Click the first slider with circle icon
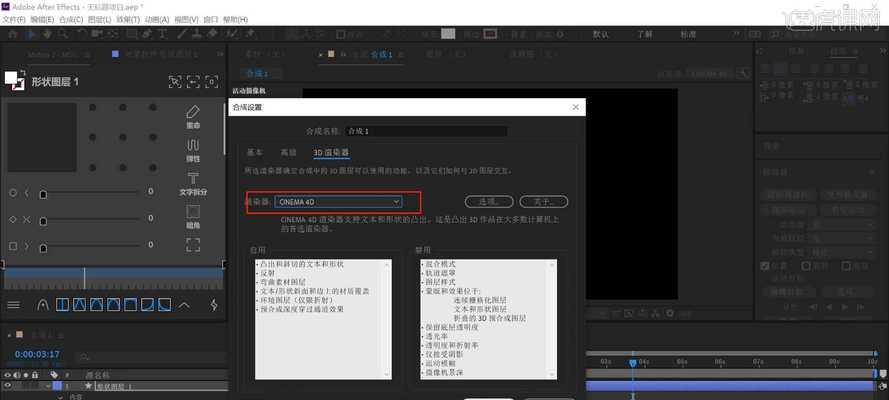Viewport: 889px width, 400px height. tap(90, 193)
